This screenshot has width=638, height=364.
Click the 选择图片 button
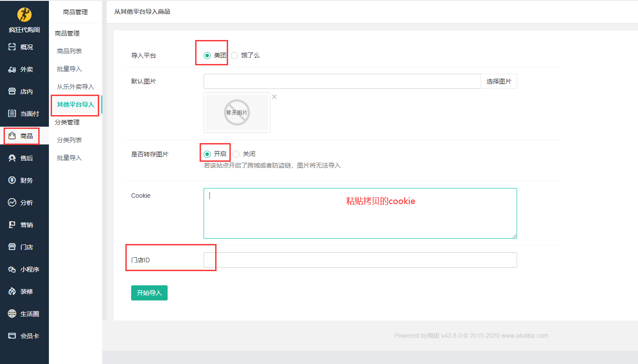tap(499, 81)
